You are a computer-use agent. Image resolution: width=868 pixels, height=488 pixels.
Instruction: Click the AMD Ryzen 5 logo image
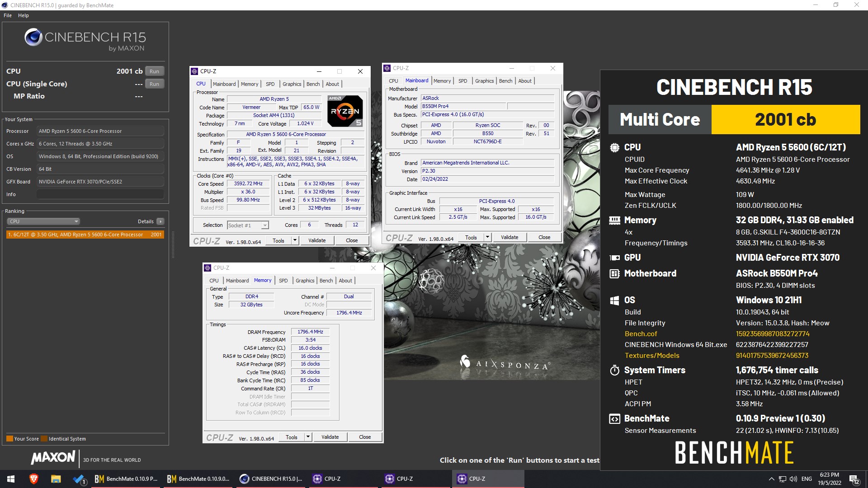click(x=345, y=111)
